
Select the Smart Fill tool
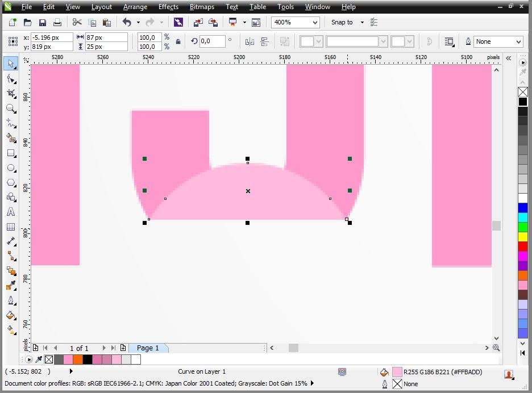pyautogui.click(x=11, y=138)
